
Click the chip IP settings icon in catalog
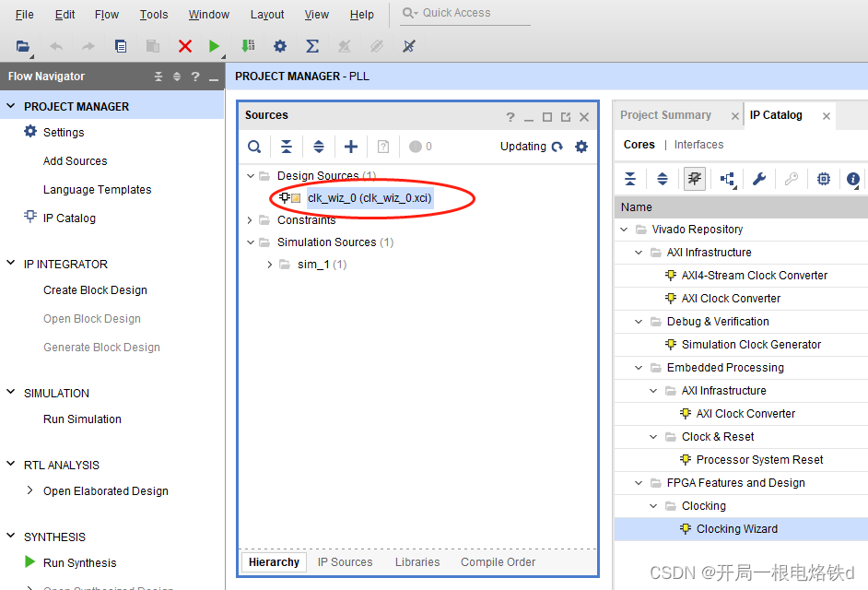824,179
